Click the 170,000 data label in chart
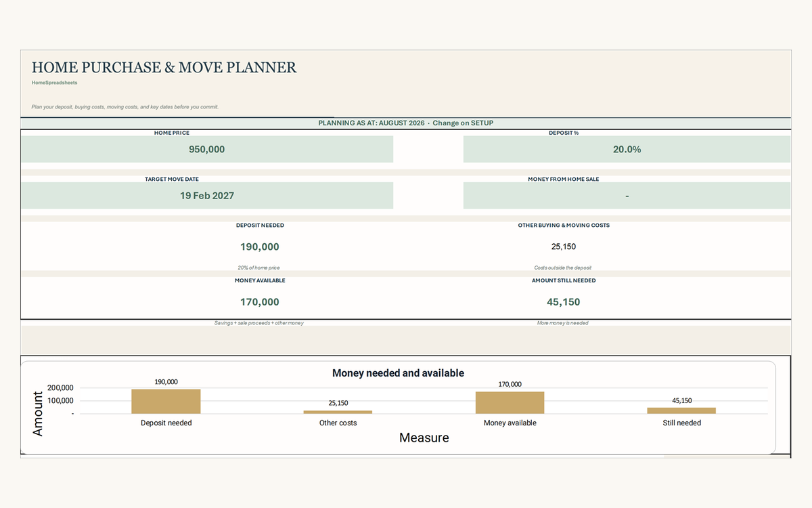812x508 pixels. 510,384
